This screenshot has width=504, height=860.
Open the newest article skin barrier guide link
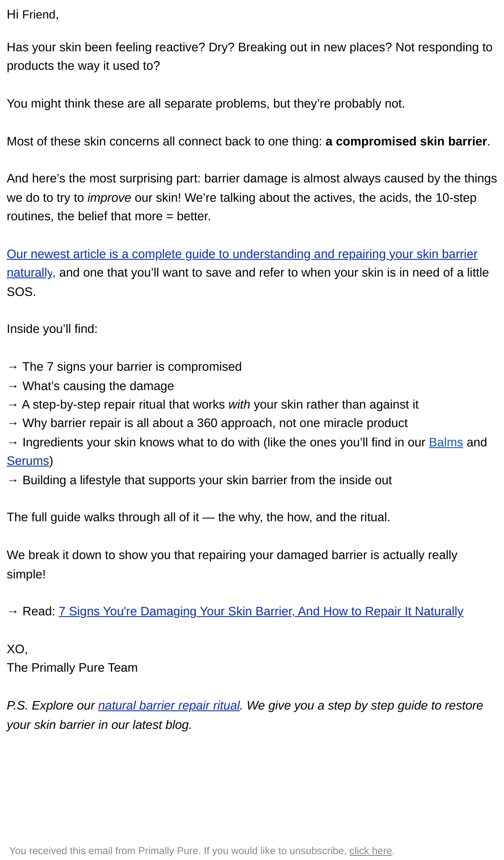point(242,254)
